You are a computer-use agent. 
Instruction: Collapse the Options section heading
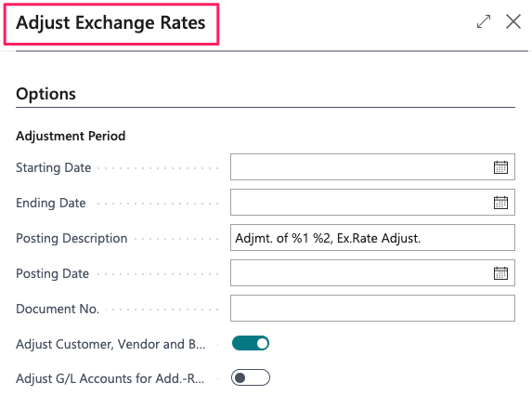[45, 94]
